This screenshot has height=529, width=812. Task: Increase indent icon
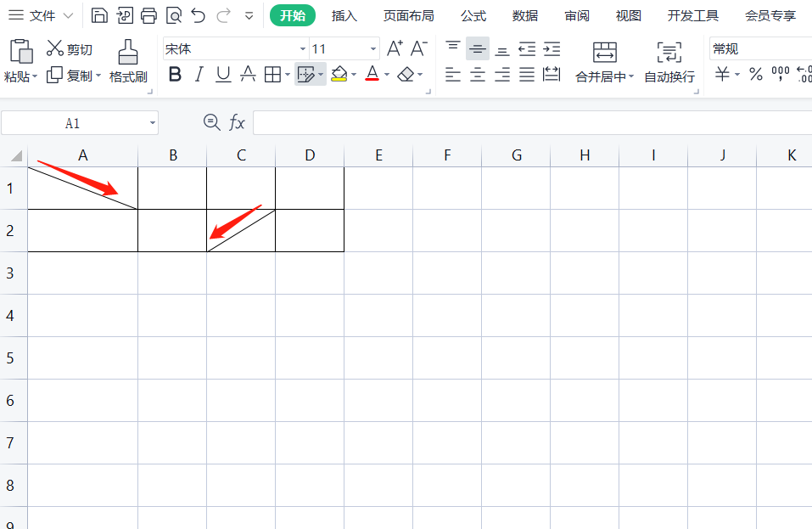(552, 49)
